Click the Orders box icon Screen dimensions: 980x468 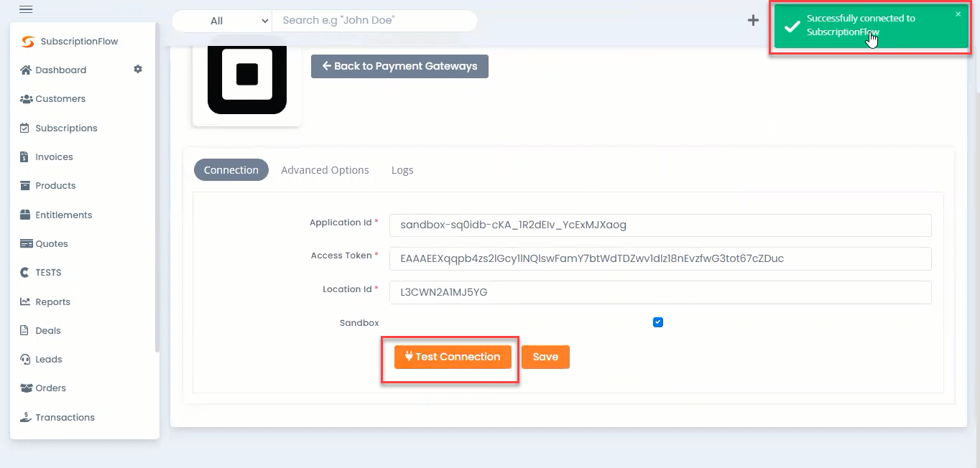point(26,388)
